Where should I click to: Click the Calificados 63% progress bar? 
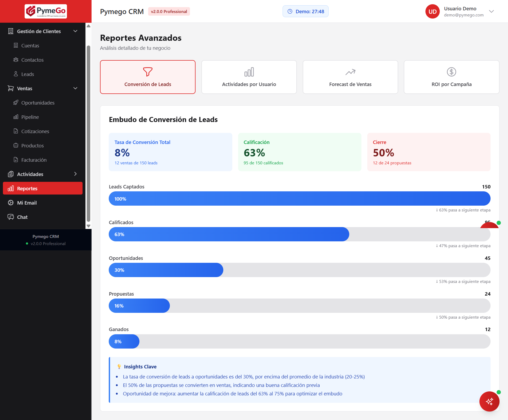tap(229, 234)
